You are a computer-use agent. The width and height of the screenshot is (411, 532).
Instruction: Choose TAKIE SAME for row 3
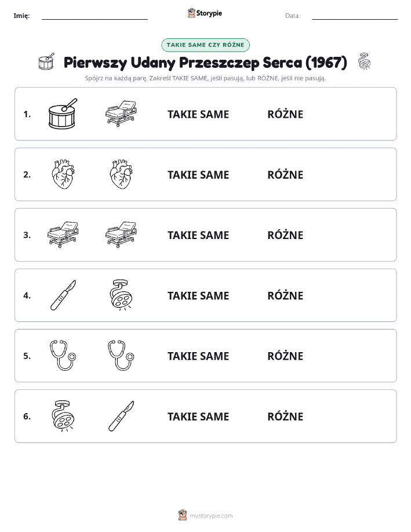point(198,235)
